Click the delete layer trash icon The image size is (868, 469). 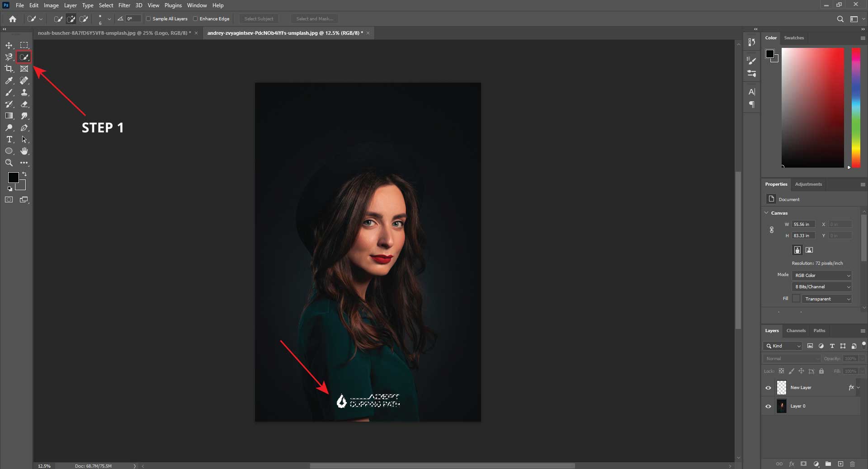tap(852, 464)
